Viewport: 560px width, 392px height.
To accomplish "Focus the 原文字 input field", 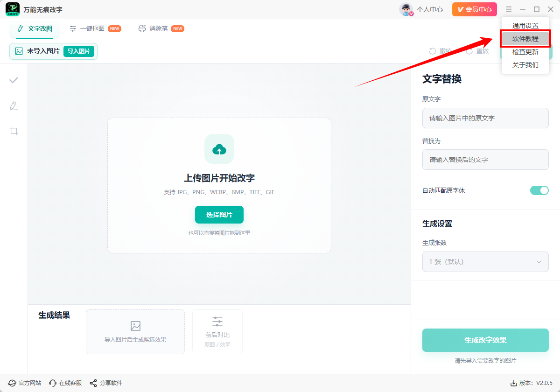I will click(x=485, y=118).
